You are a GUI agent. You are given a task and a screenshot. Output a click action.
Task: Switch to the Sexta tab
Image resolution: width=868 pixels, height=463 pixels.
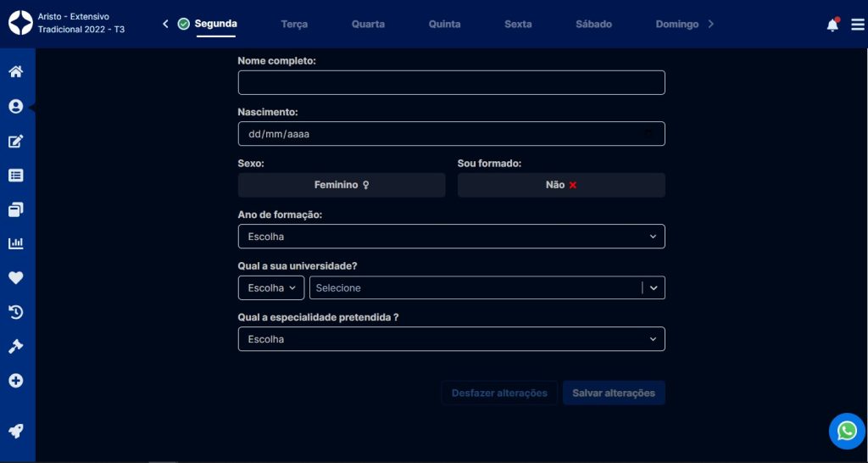518,25
